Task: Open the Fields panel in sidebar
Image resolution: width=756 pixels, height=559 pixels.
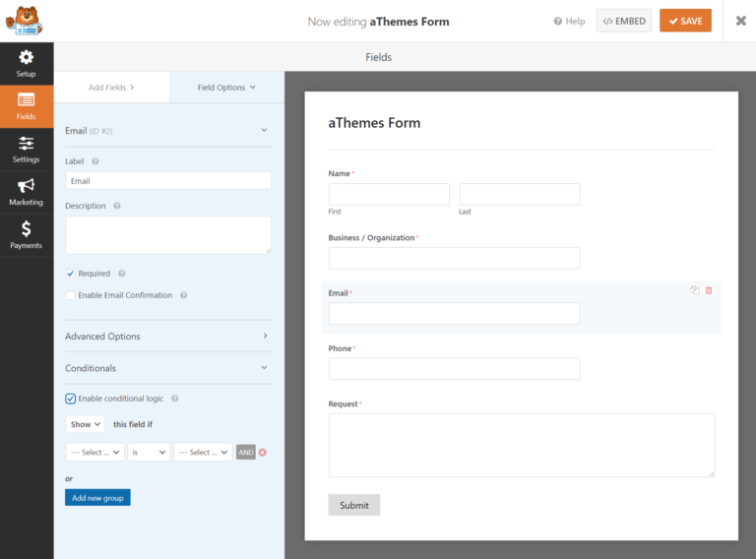Action: [x=26, y=106]
